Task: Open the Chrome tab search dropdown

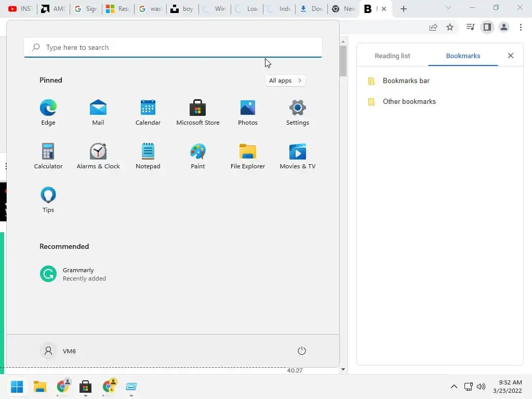Action: (x=448, y=7)
